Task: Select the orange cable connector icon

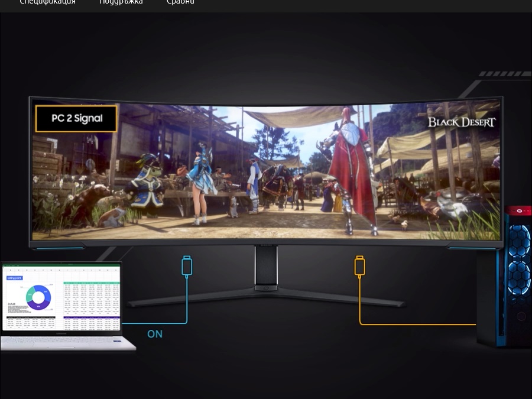Action: tap(359, 265)
